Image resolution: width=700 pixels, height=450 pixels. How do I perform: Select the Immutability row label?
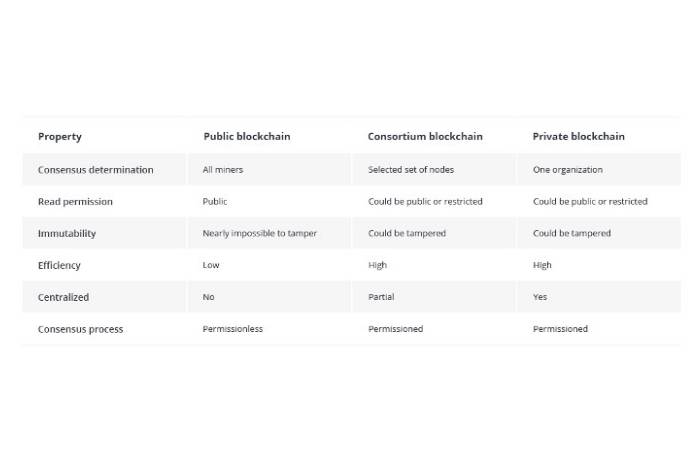point(67,234)
